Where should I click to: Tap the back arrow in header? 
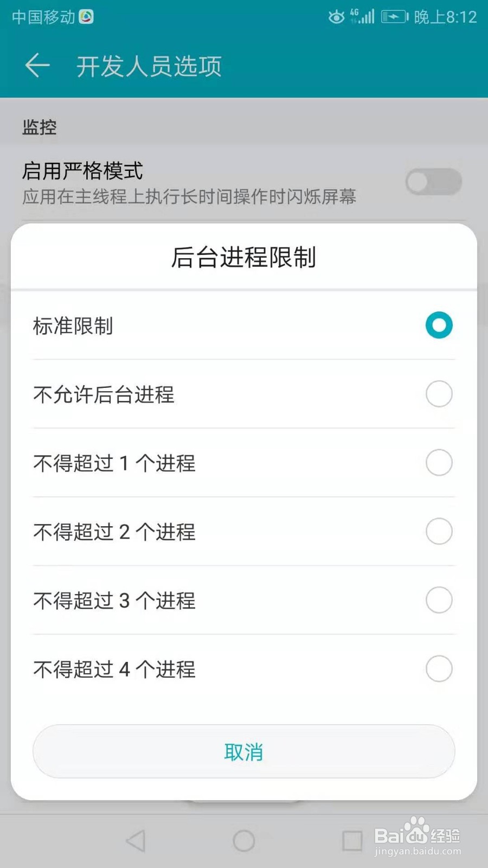point(37,66)
